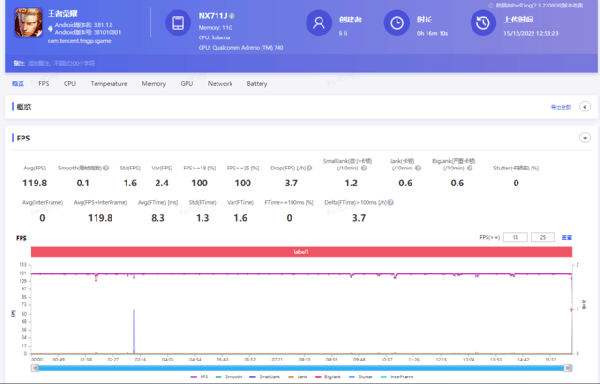
Task: Click the package name com.tencent.tmgp.sgame
Action: (79, 41)
